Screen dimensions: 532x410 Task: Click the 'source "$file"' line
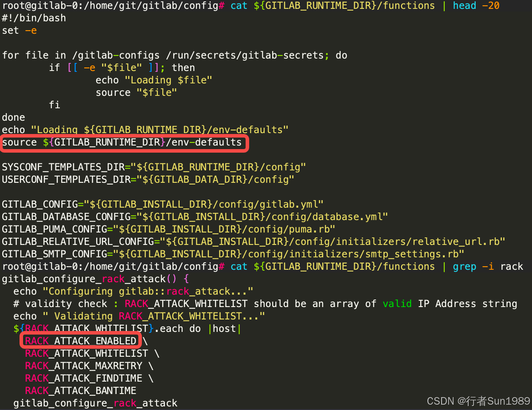pos(137,93)
